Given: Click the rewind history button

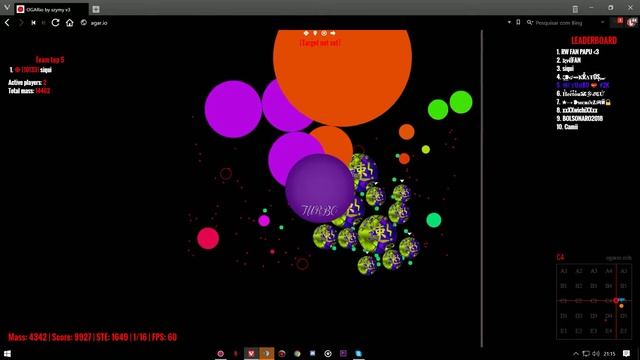Looking at the screenshot, I should pos(33,23).
